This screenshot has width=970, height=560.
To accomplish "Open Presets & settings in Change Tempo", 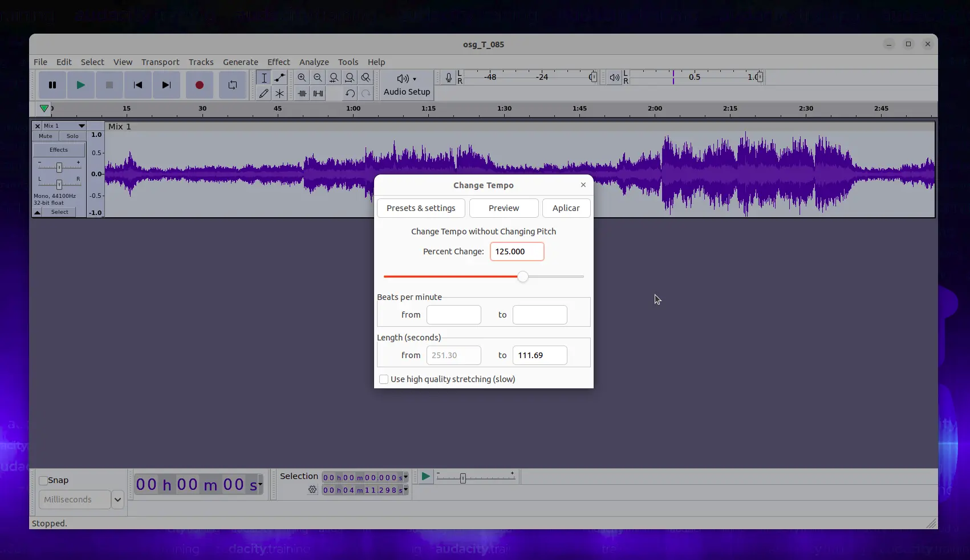I will [421, 208].
